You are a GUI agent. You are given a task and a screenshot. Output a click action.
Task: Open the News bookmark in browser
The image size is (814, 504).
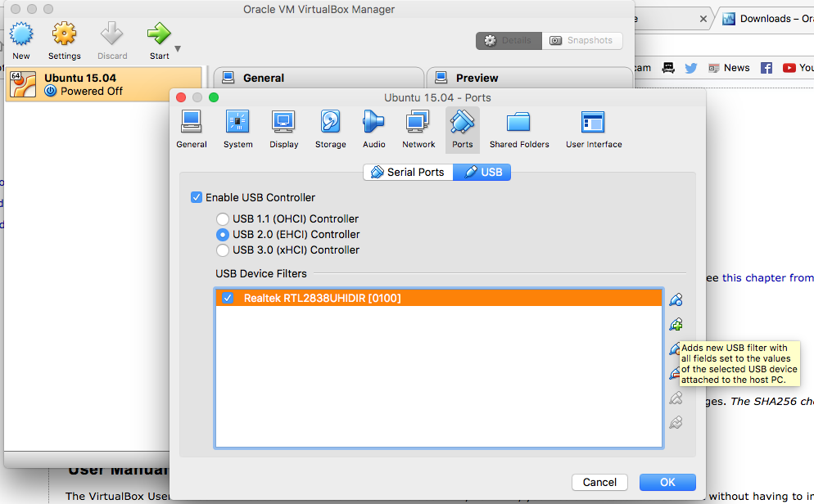[x=729, y=68]
